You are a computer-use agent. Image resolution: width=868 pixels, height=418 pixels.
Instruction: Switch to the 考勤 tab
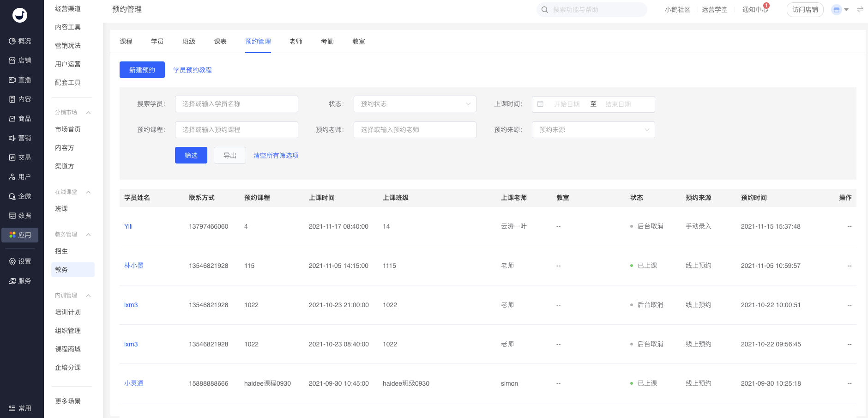pyautogui.click(x=327, y=42)
